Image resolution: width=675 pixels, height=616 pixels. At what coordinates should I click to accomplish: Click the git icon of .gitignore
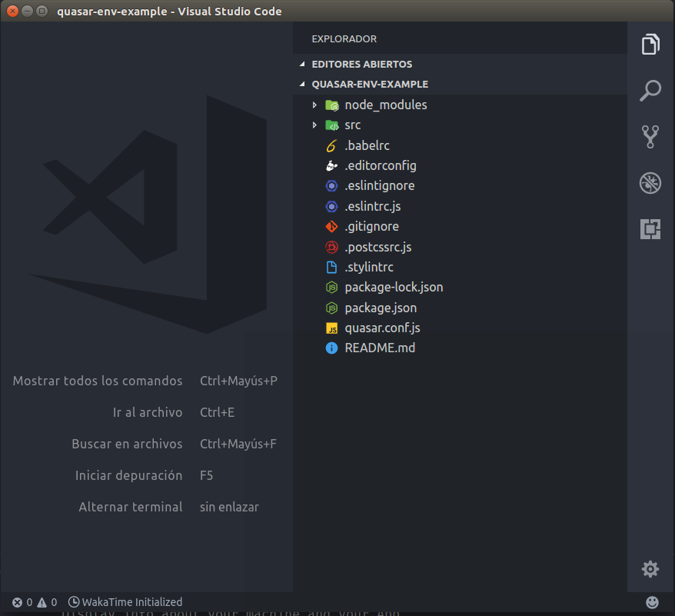331,227
